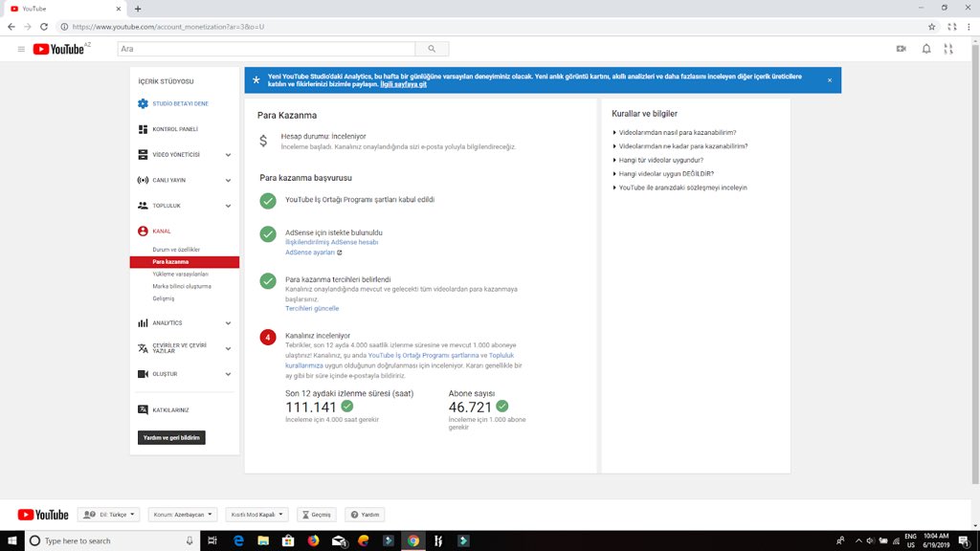This screenshot has height=551, width=980.
Task: Expand Analytics section
Action: click(228, 323)
